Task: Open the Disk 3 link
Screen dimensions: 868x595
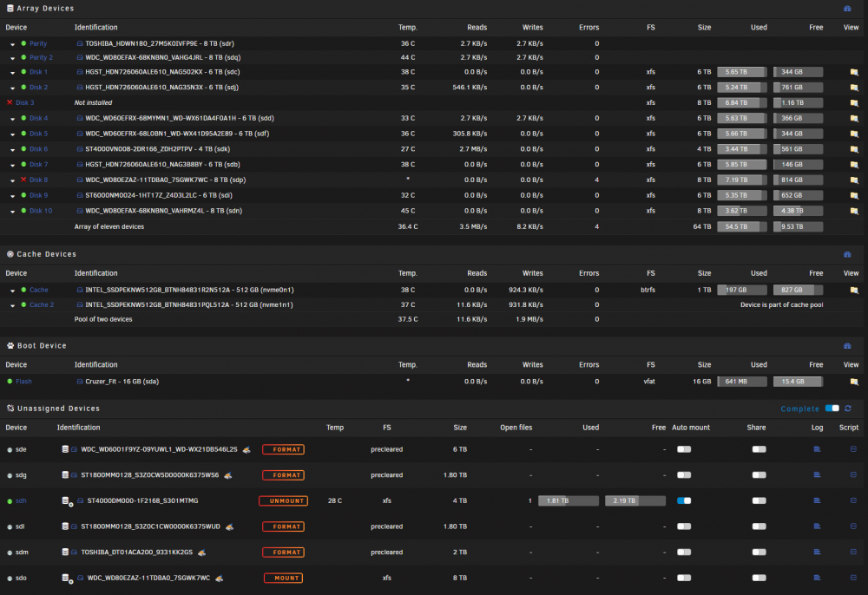Action: pos(25,103)
